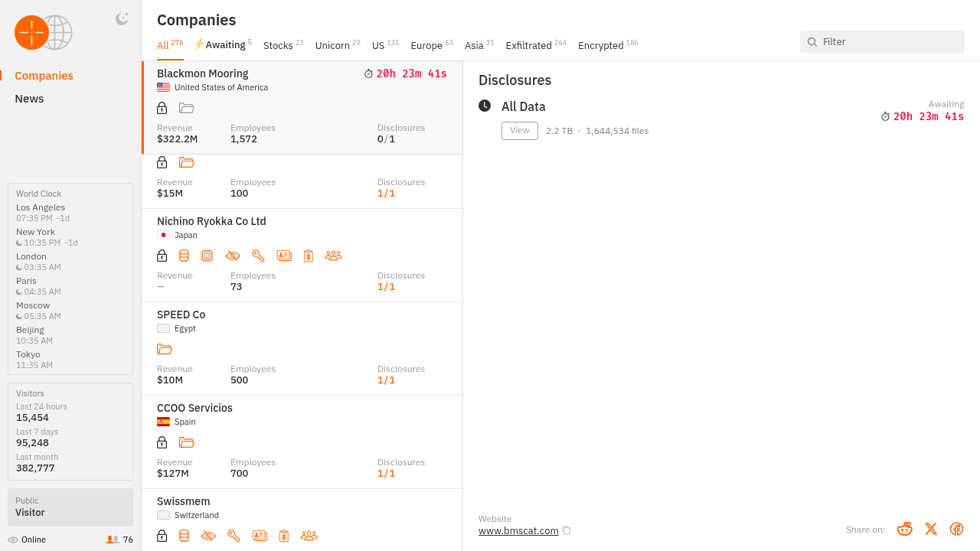The image size is (980, 551).
Task: Click Blackmon Mooring countdown timer
Action: 405,74
